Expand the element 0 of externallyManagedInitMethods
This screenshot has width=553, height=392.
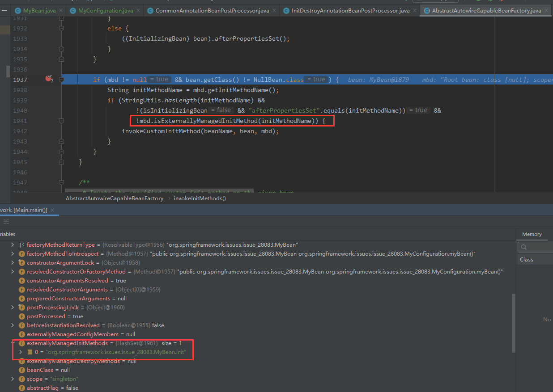pos(21,352)
